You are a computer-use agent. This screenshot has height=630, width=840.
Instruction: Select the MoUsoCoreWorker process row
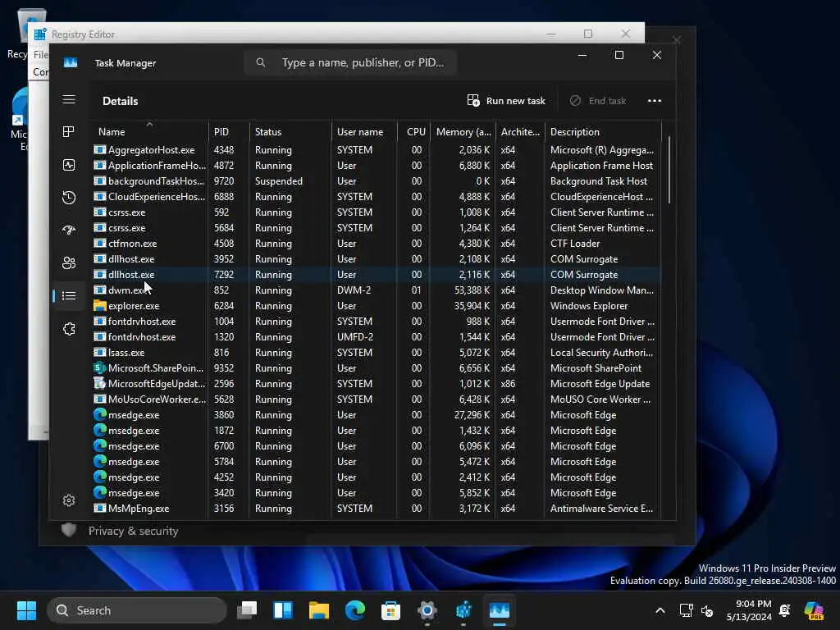[x=376, y=399]
